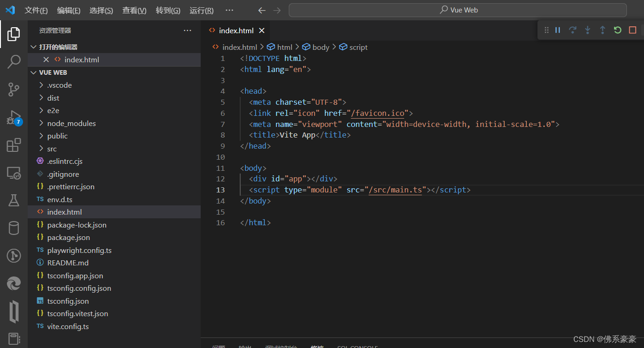The image size is (644, 348).
Task: Open the 转到(G) menu
Action: (x=168, y=10)
